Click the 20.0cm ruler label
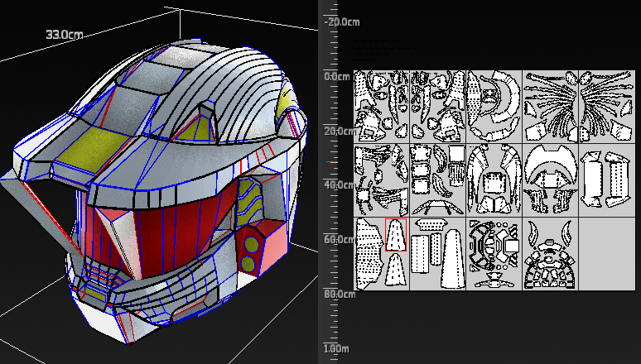The height and width of the screenshot is (364, 641). click(x=340, y=132)
